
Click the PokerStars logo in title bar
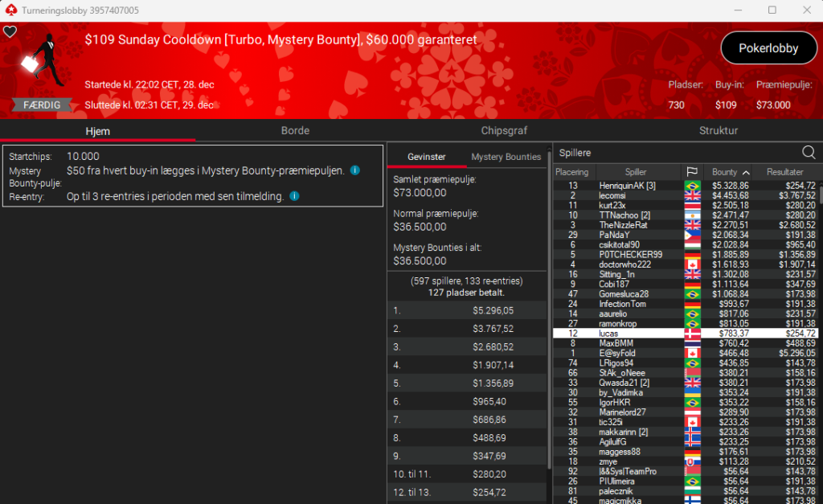click(x=8, y=10)
